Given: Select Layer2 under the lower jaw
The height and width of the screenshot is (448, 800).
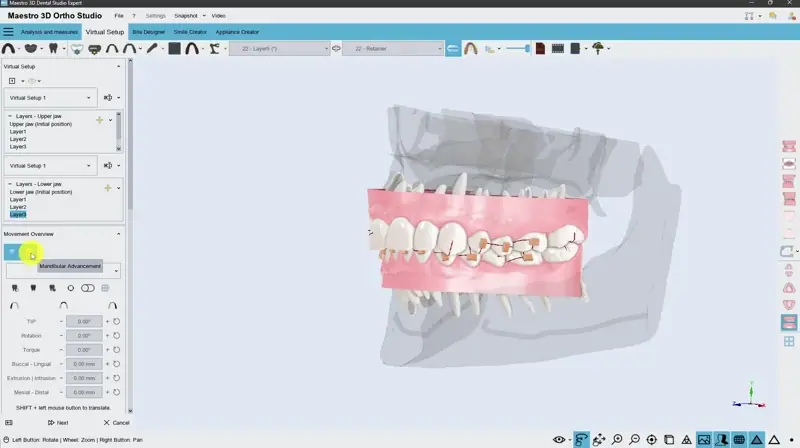Looking at the screenshot, I should pyautogui.click(x=18, y=207).
